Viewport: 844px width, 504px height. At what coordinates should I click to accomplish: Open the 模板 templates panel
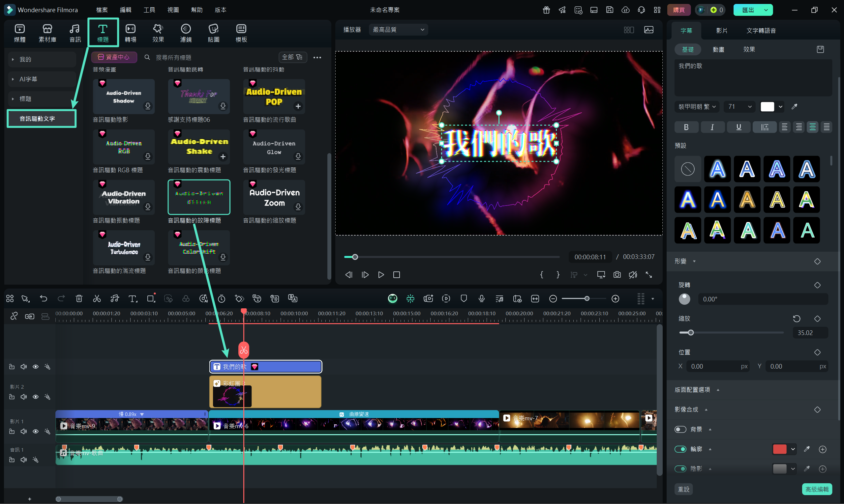(241, 33)
